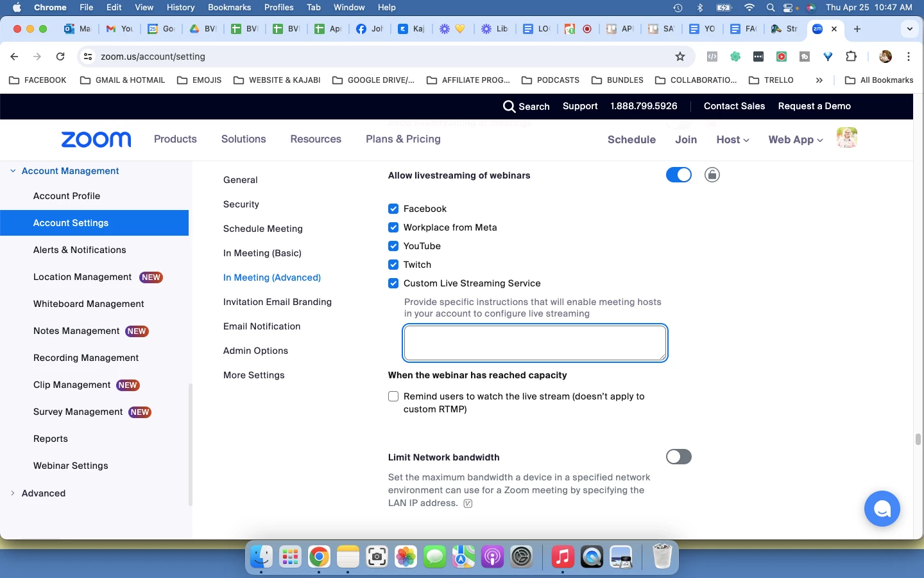Image resolution: width=924 pixels, height=578 pixels.
Task: Click the Schedule link
Action: [631, 139]
